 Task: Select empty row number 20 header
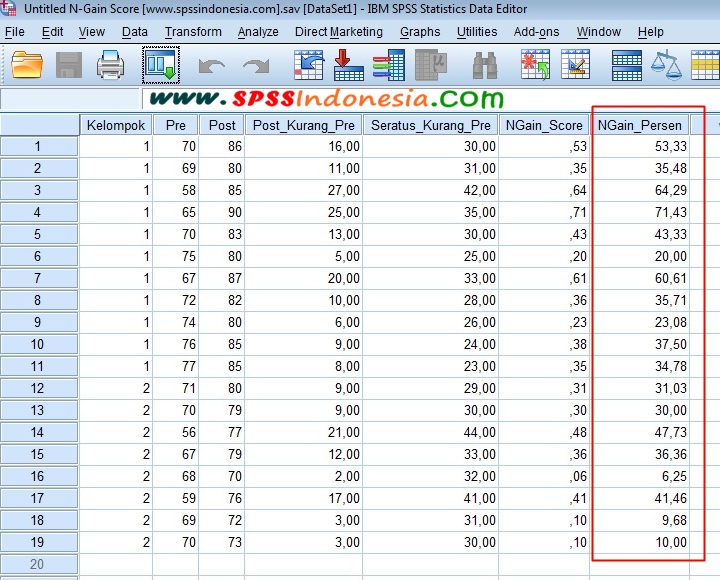pos(39,564)
